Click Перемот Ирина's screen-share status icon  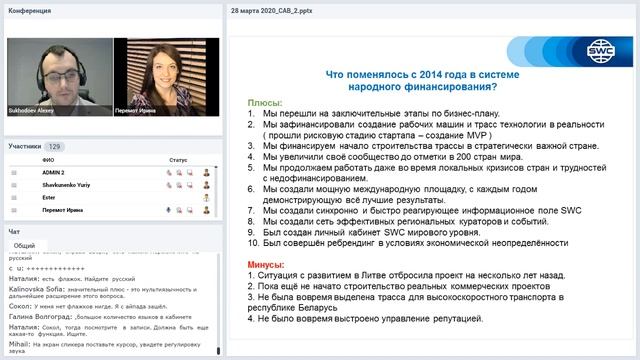pos(190,210)
